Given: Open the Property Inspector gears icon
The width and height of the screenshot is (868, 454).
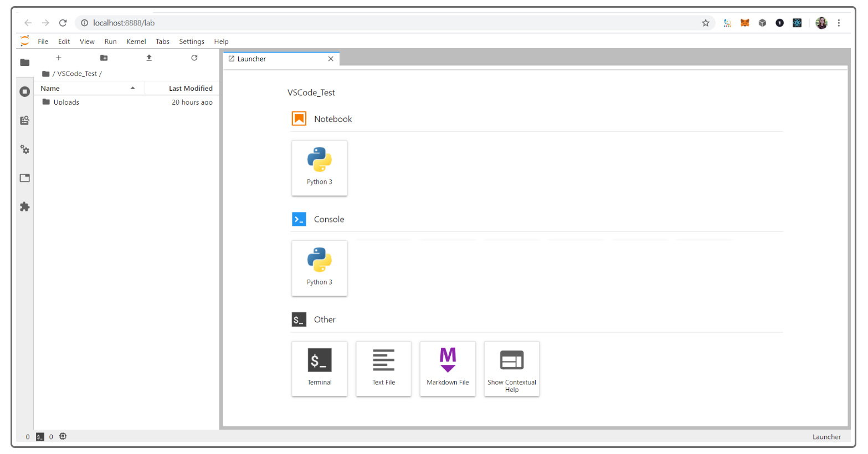Looking at the screenshot, I should [x=25, y=149].
